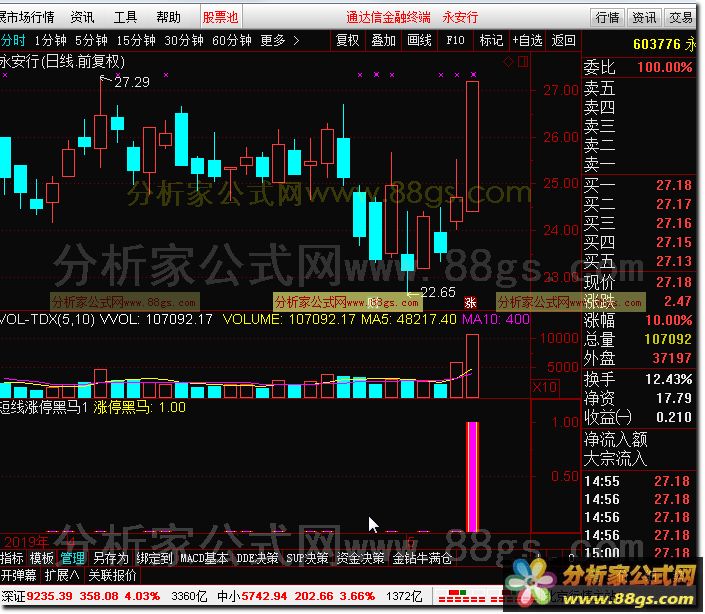Click the red diamond icon in chart corner

point(508,62)
